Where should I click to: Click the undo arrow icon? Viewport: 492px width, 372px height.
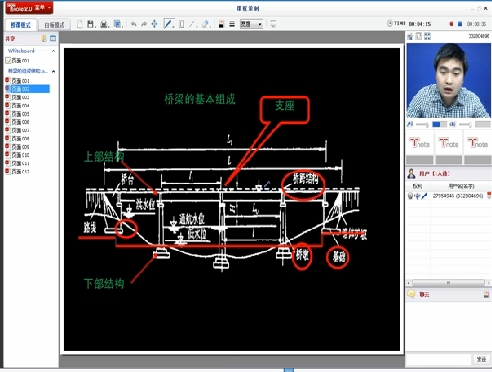coord(134,24)
